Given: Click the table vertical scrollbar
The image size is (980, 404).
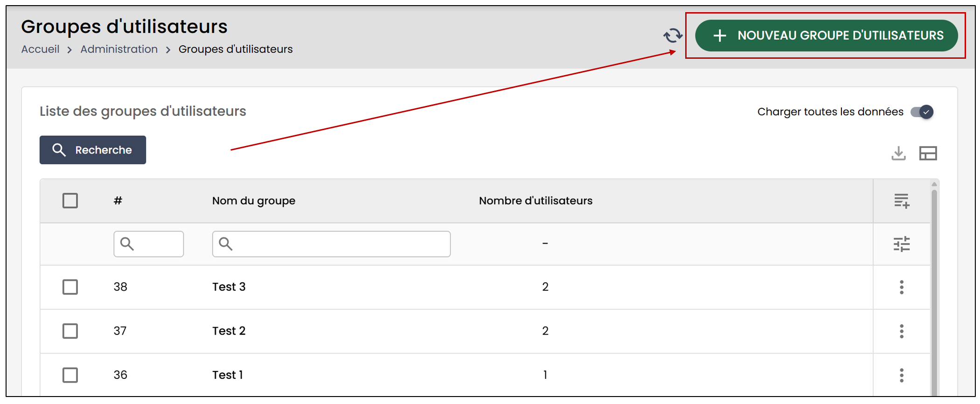Looking at the screenshot, I should click(934, 289).
